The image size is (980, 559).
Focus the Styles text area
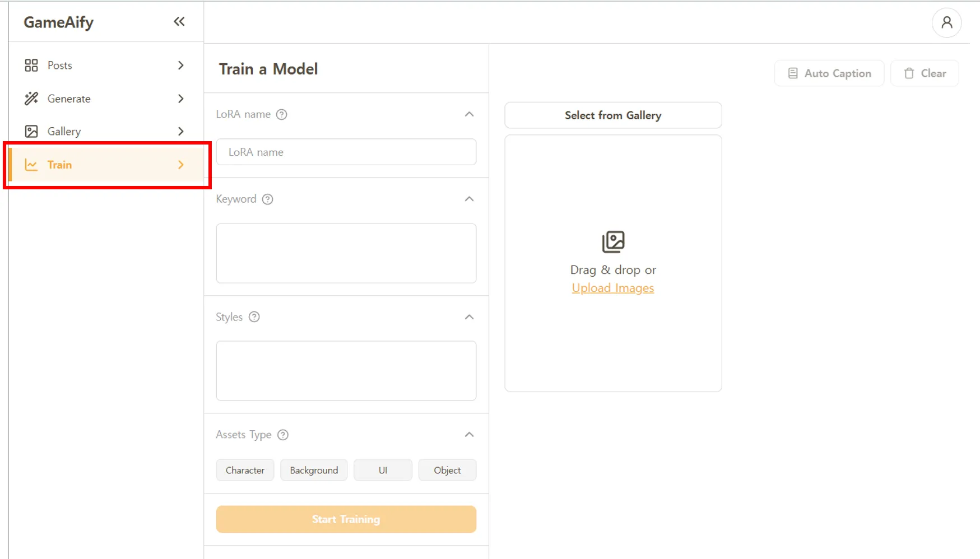tap(346, 371)
